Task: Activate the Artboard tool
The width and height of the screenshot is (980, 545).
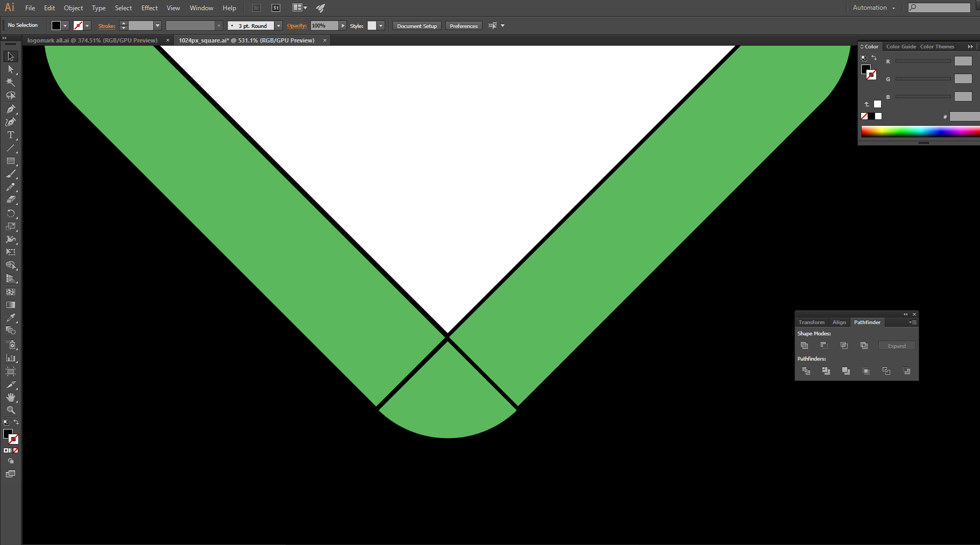Action: (x=11, y=371)
